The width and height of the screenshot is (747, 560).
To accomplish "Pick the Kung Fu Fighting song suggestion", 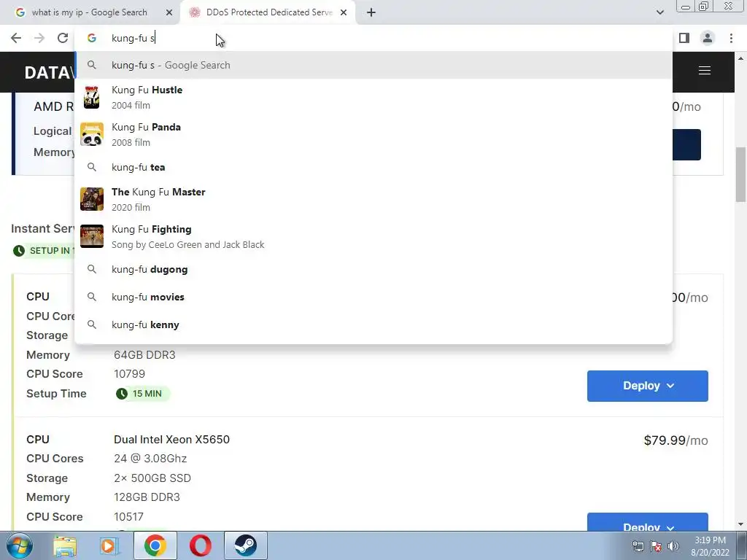I will pos(374,236).
